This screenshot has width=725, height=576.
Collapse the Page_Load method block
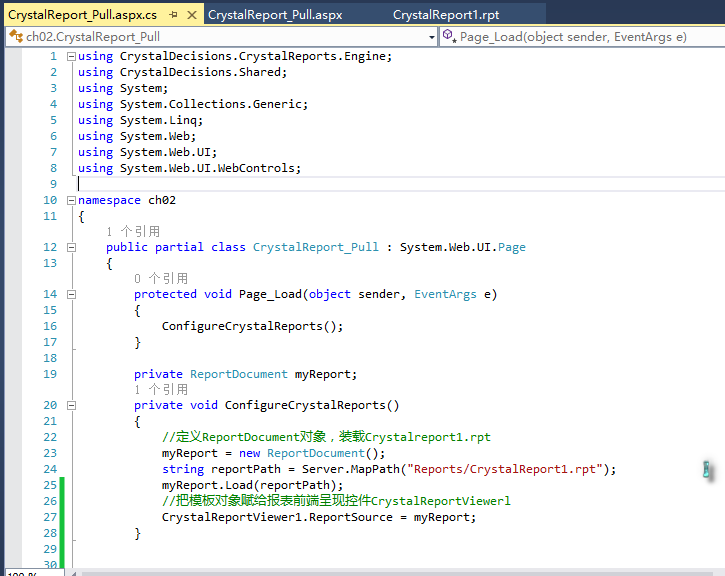pos(71,294)
